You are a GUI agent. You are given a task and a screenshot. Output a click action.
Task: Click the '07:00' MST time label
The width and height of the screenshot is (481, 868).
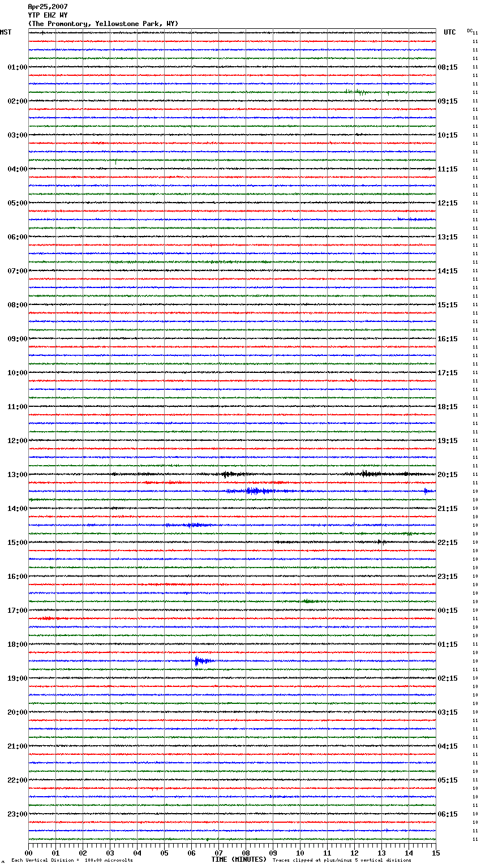pyautogui.click(x=17, y=271)
